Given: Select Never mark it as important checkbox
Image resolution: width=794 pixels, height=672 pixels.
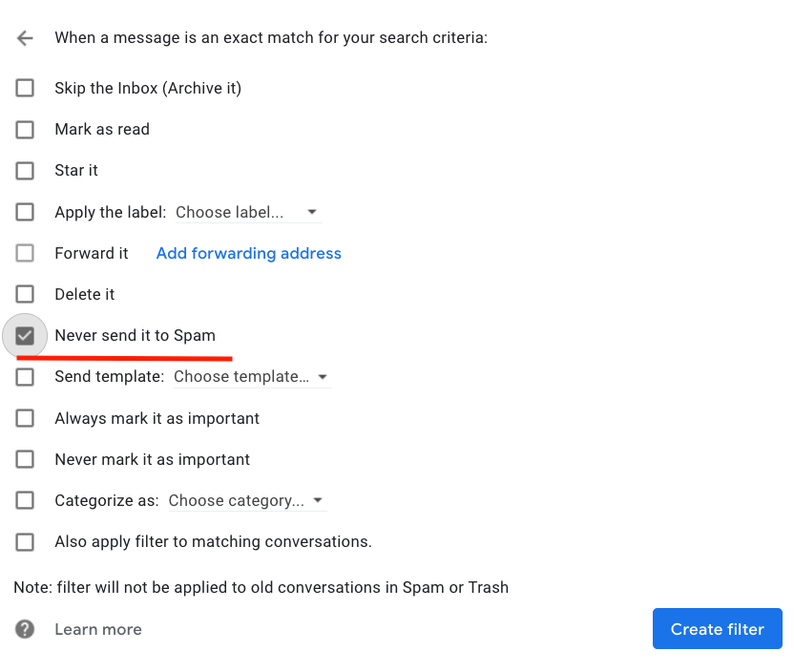Looking at the screenshot, I should 25,459.
